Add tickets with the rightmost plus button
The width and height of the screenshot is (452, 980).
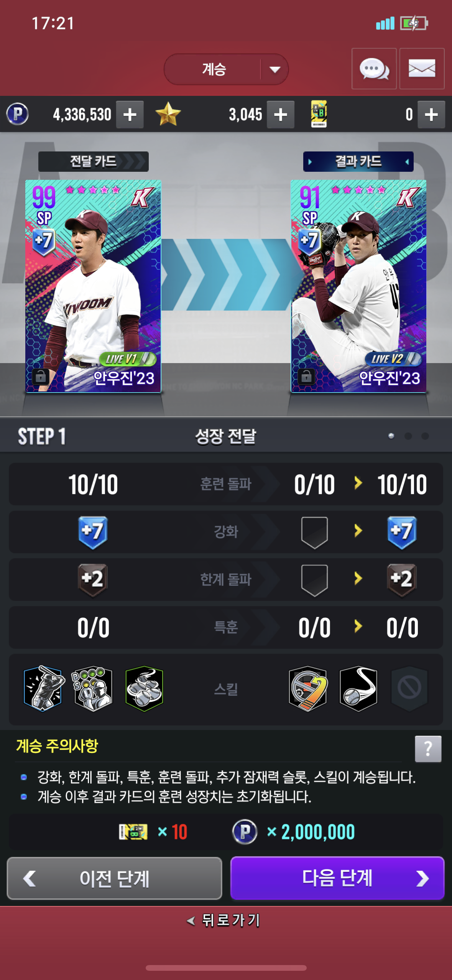431,115
